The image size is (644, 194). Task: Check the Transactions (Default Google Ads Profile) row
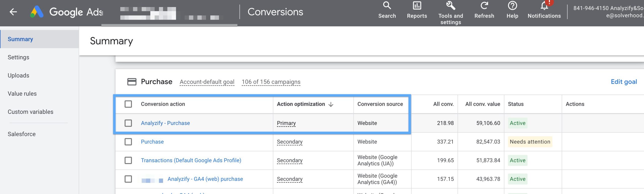pos(128,160)
